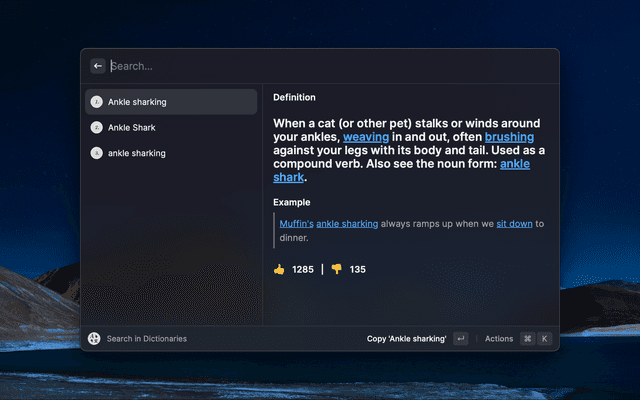The height and width of the screenshot is (400, 640).
Task: Click the icon beside Ankle Shark entry
Action: click(96, 128)
